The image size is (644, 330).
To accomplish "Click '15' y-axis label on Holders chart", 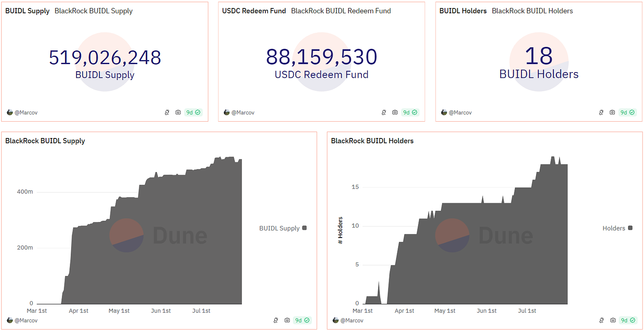I will point(355,187).
